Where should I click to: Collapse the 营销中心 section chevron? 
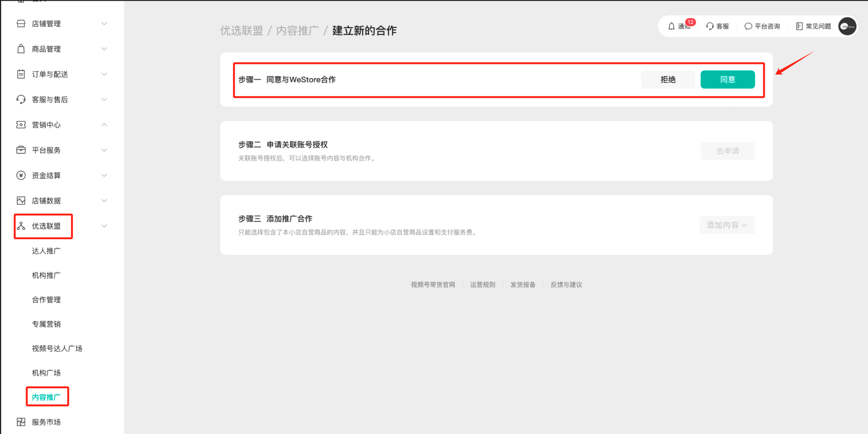click(x=104, y=125)
